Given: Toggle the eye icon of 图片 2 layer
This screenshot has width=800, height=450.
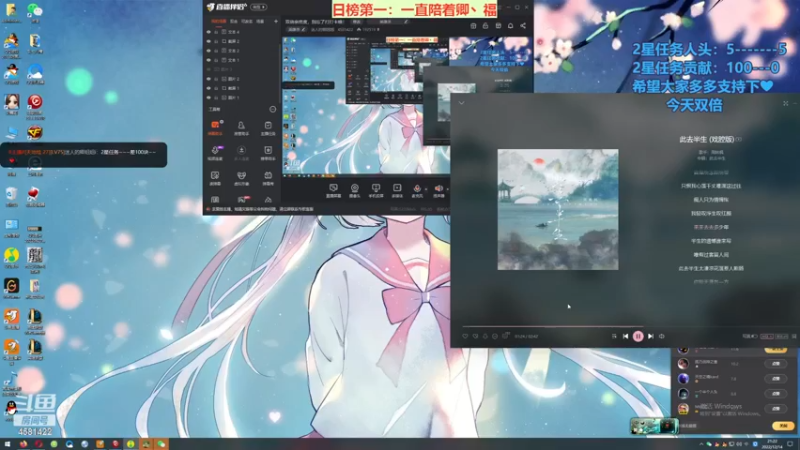Looking at the screenshot, I should tap(208, 79).
